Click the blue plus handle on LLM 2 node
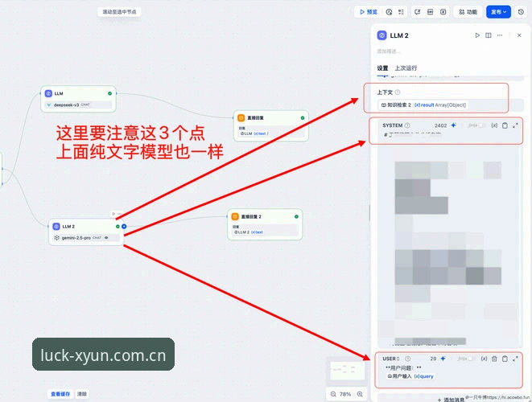The width and height of the screenshot is (532, 402). click(124, 227)
